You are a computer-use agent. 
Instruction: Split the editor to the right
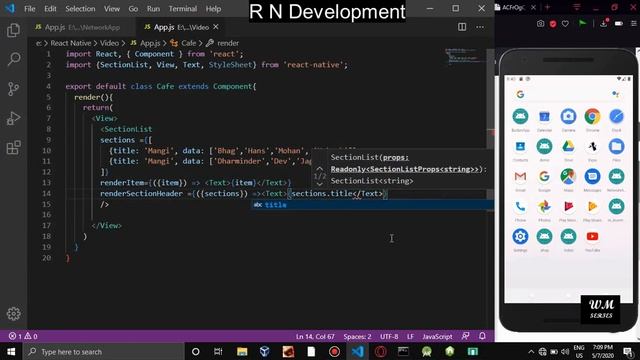coord(462,27)
